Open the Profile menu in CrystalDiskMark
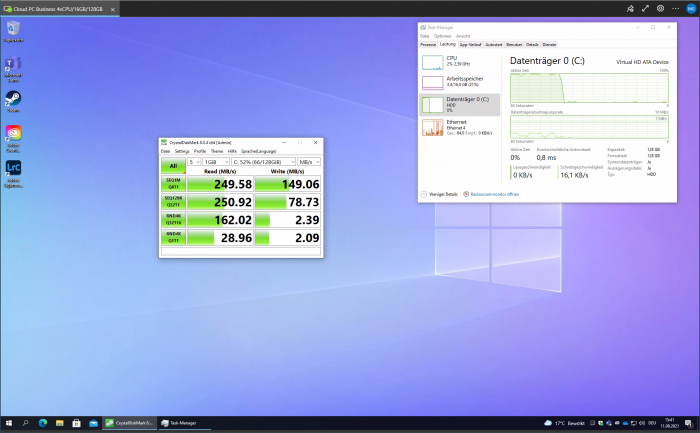The height and width of the screenshot is (433, 700). click(x=200, y=151)
